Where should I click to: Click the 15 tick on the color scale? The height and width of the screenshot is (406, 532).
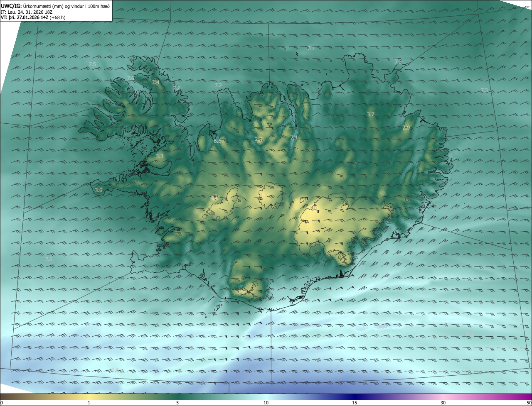[355, 403]
